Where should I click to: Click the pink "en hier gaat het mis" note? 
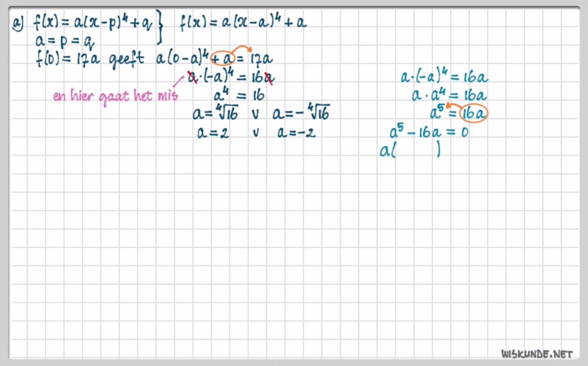[x=115, y=97]
